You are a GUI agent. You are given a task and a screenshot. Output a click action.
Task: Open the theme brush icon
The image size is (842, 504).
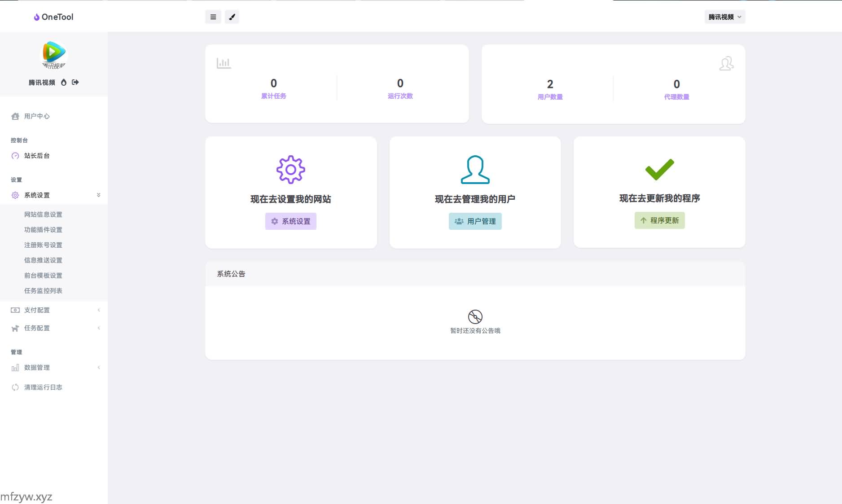232,17
